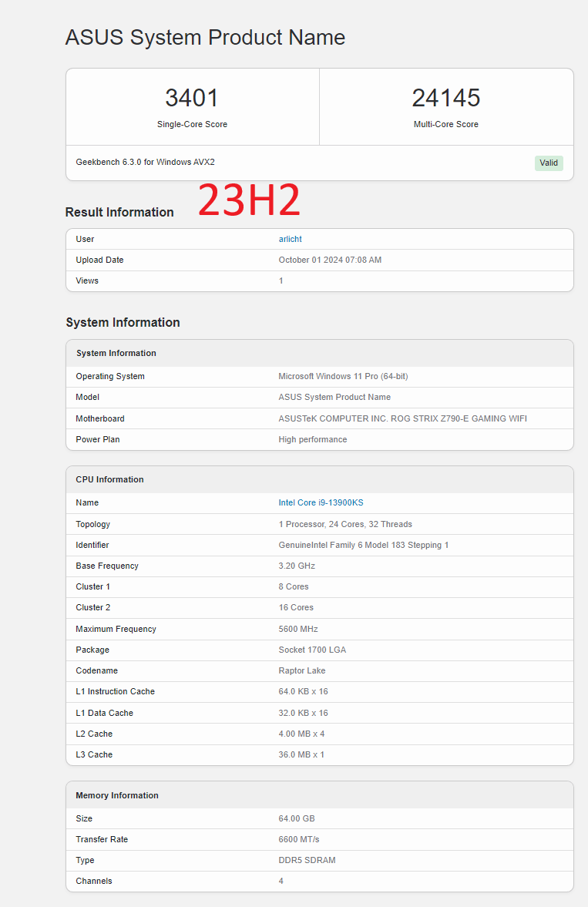Click the Power Plan row label
Image resolution: width=588 pixels, height=907 pixels.
pyautogui.click(x=98, y=439)
